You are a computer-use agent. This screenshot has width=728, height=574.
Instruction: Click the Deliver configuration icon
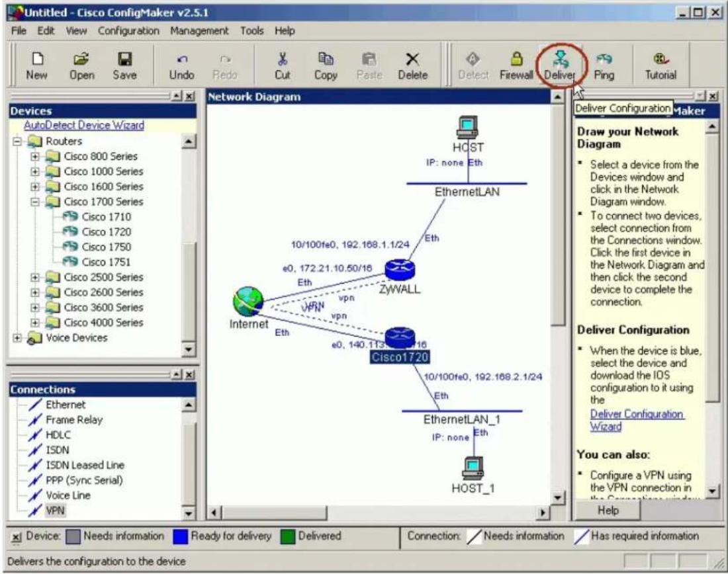tap(560, 66)
